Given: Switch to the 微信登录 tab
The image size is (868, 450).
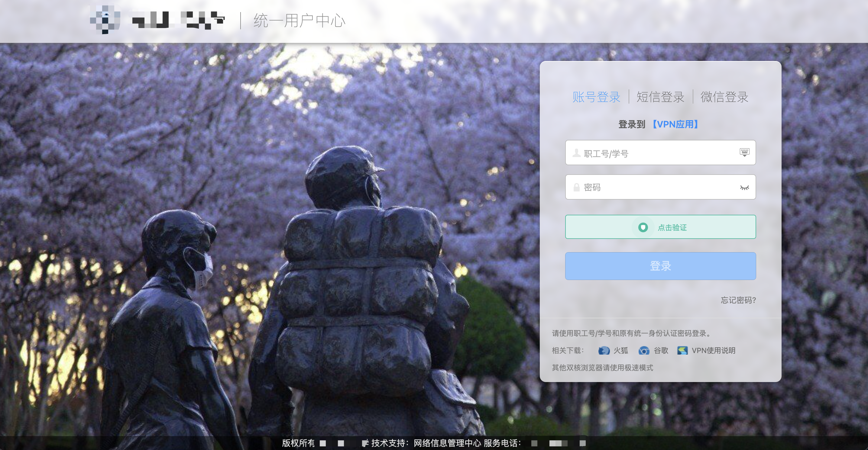Looking at the screenshot, I should pos(724,97).
